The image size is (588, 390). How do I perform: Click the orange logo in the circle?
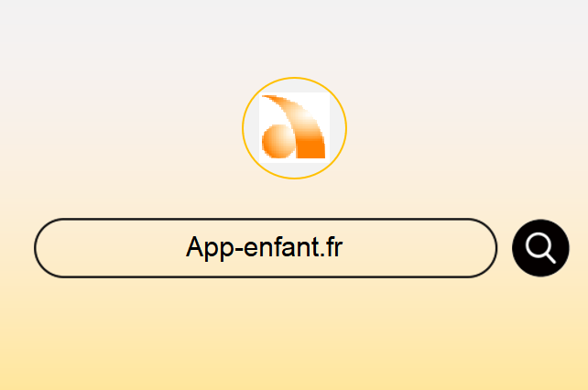[x=294, y=127]
